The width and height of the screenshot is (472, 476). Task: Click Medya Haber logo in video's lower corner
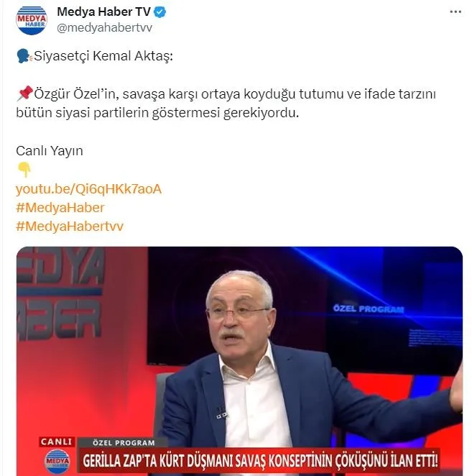point(57,462)
